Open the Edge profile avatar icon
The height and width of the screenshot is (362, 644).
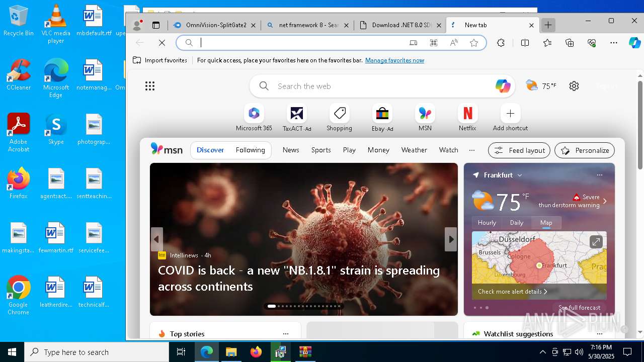click(x=136, y=25)
